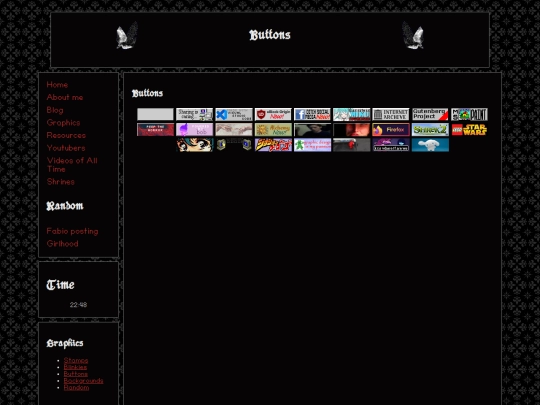Open the Fabio posting link
The height and width of the screenshot is (405, 540).
72,231
